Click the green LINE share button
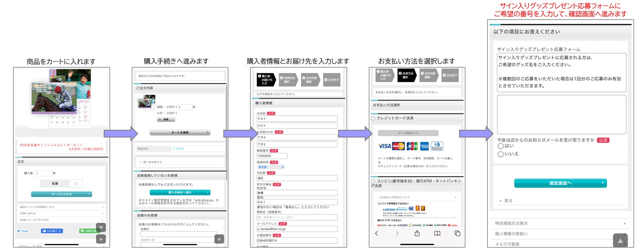Image resolution: width=644 pixels, height=251 pixels. coord(90,231)
